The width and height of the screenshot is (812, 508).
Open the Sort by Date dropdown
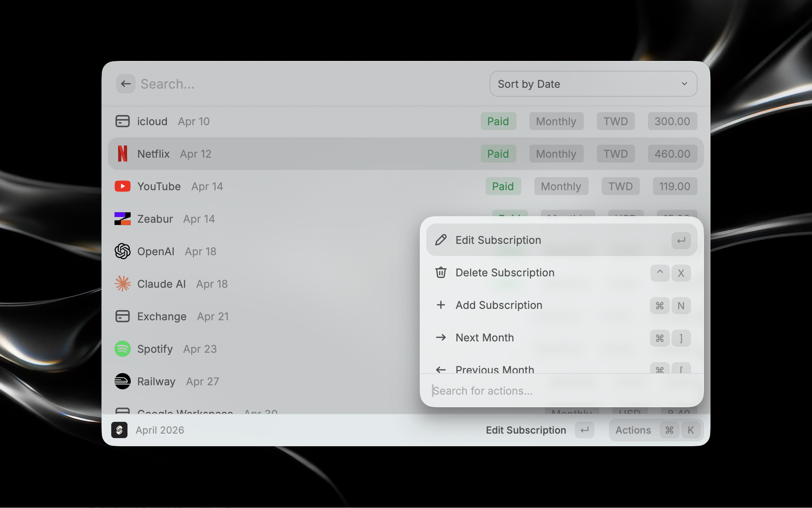(x=593, y=84)
